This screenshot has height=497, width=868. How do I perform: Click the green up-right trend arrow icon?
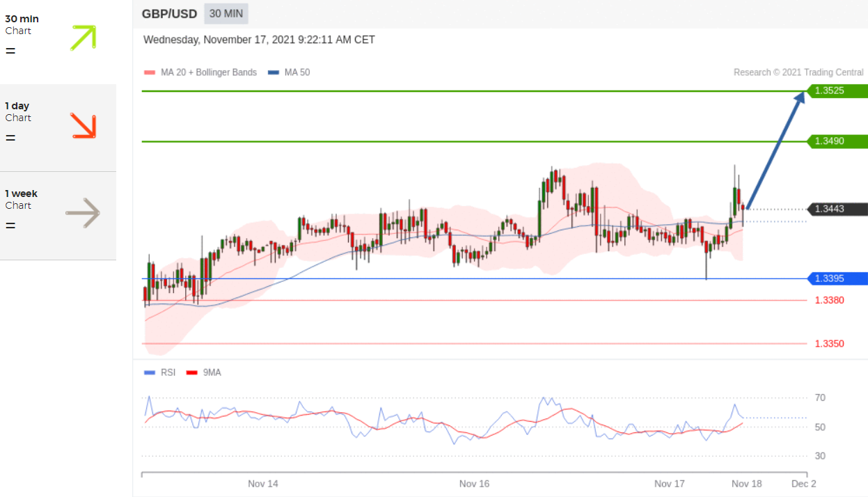83,38
